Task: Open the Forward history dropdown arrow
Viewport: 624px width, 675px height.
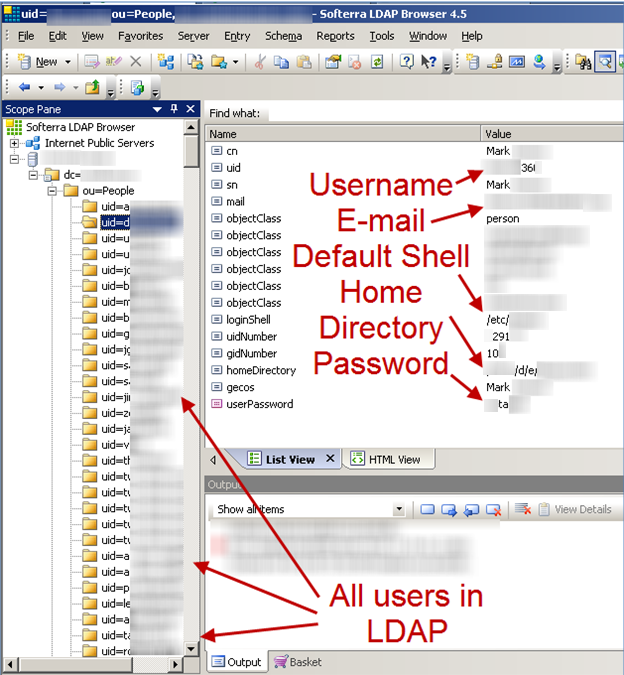Action: 76,88
